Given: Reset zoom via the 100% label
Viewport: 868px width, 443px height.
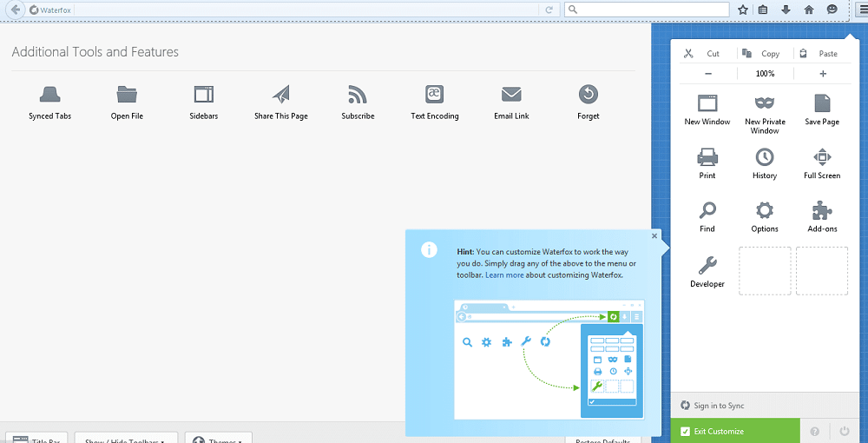Looking at the screenshot, I should 765,74.
